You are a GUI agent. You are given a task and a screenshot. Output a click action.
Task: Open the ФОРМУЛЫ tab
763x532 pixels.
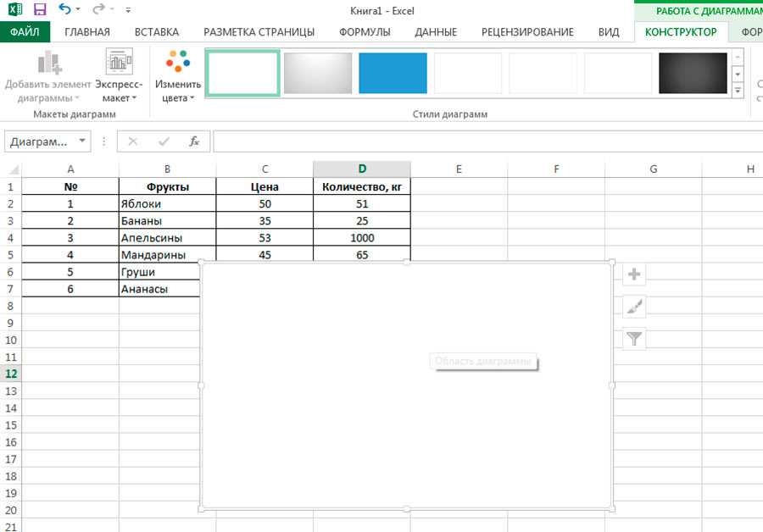[365, 32]
